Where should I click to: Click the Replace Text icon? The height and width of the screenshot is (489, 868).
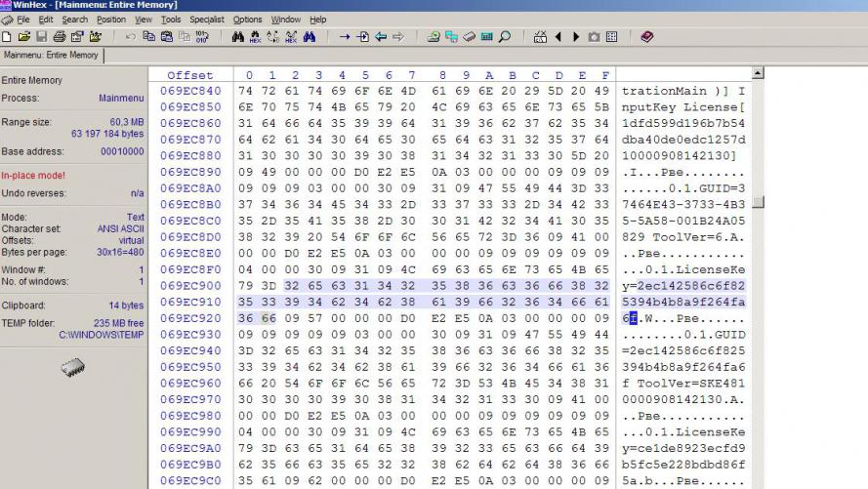(x=273, y=37)
